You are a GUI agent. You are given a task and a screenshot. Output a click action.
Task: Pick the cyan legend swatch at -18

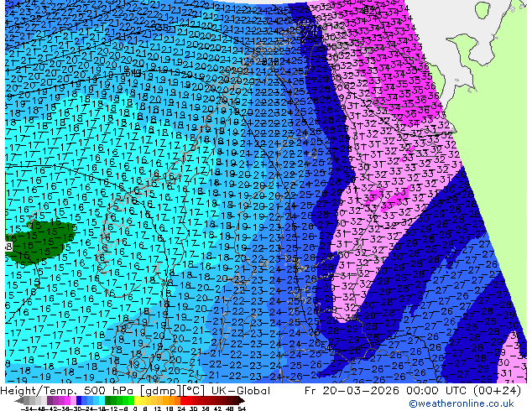(x=102, y=400)
